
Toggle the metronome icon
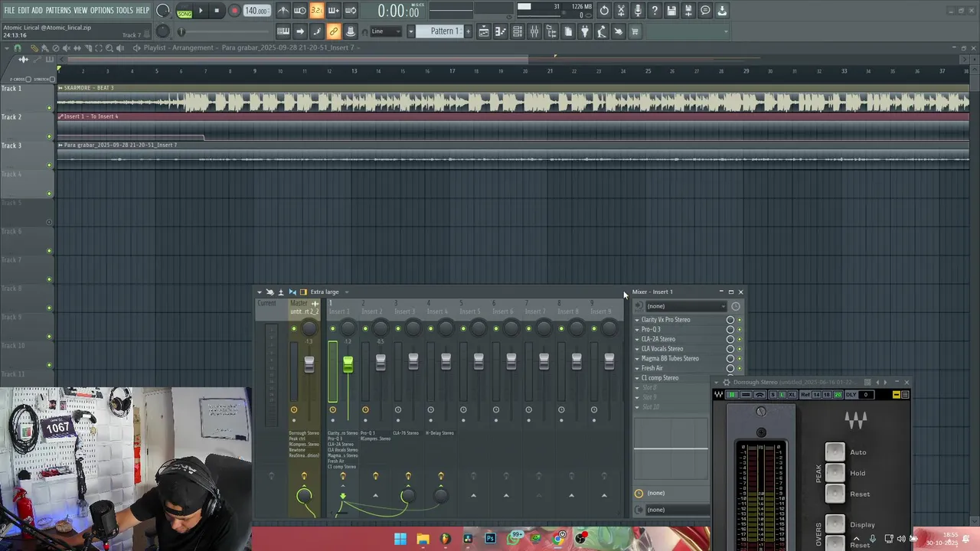[x=283, y=11]
